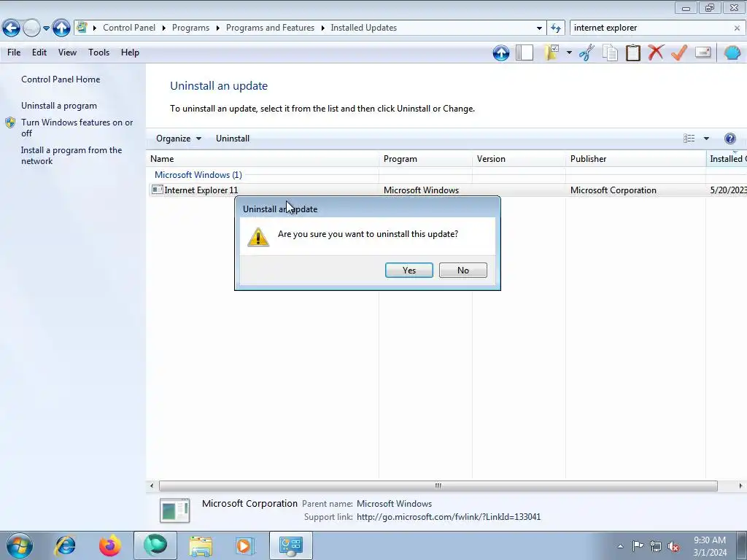The height and width of the screenshot is (560, 747).
Task: Toggle the navigation pane toolbar icon
Action: pyautogui.click(x=525, y=52)
